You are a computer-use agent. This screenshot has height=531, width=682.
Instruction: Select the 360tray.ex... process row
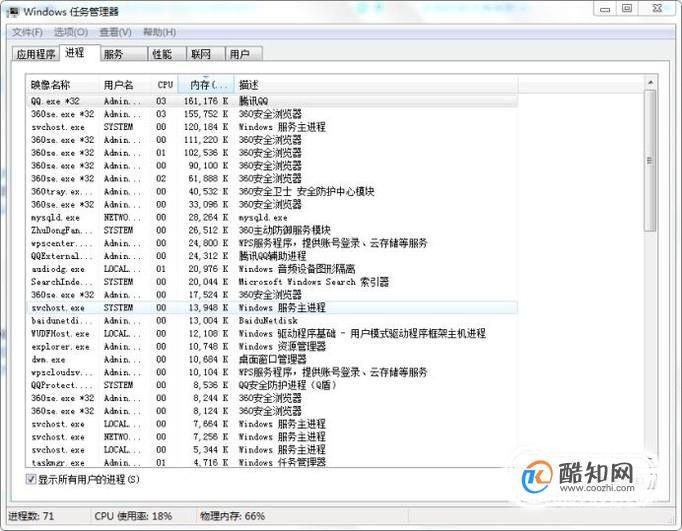pos(272,191)
